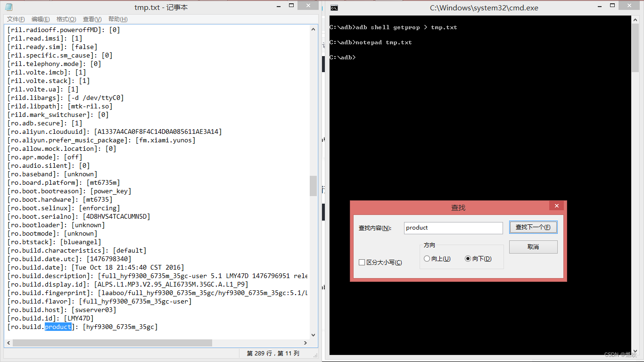
Task: Click the [ro.audio.silent]: [0] line
Action: click(x=49, y=165)
